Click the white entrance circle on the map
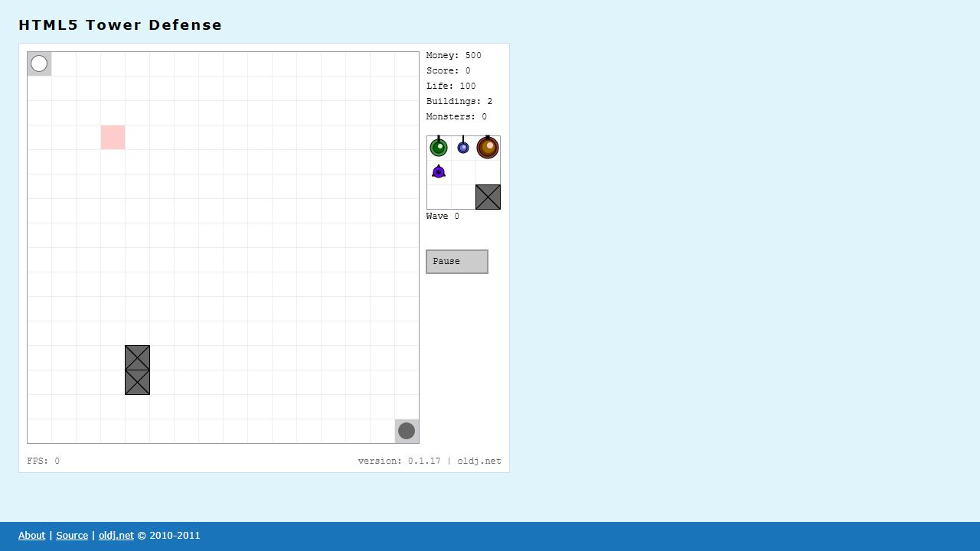Image resolution: width=980 pixels, height=551 pixels. [x=39, y=64]
